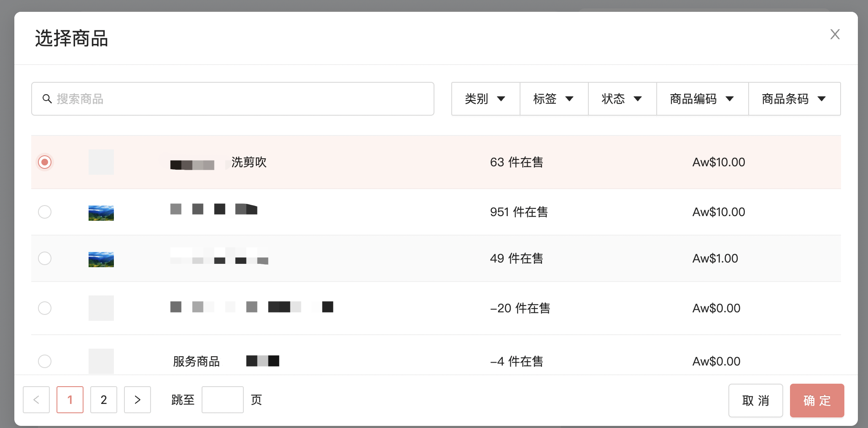Go to the previous page with the left arrow
This screenshot has width=868, height=428.
[36, 400]
